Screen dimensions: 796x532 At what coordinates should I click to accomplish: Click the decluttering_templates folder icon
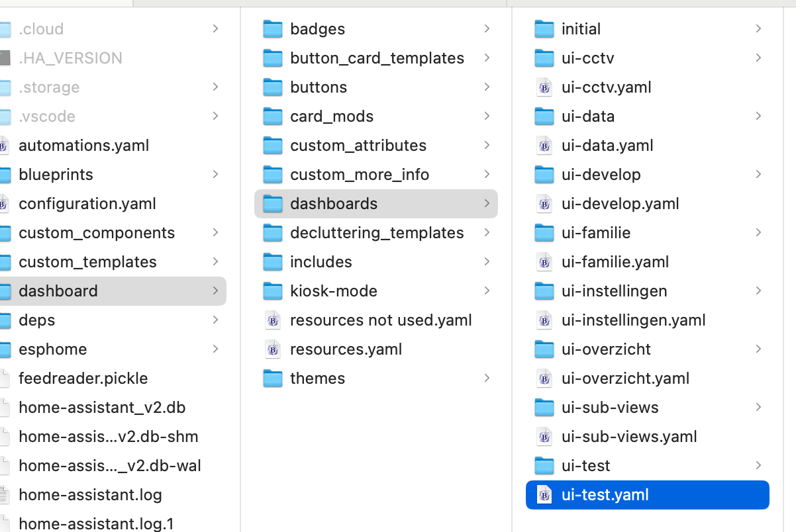coord(272,233)
